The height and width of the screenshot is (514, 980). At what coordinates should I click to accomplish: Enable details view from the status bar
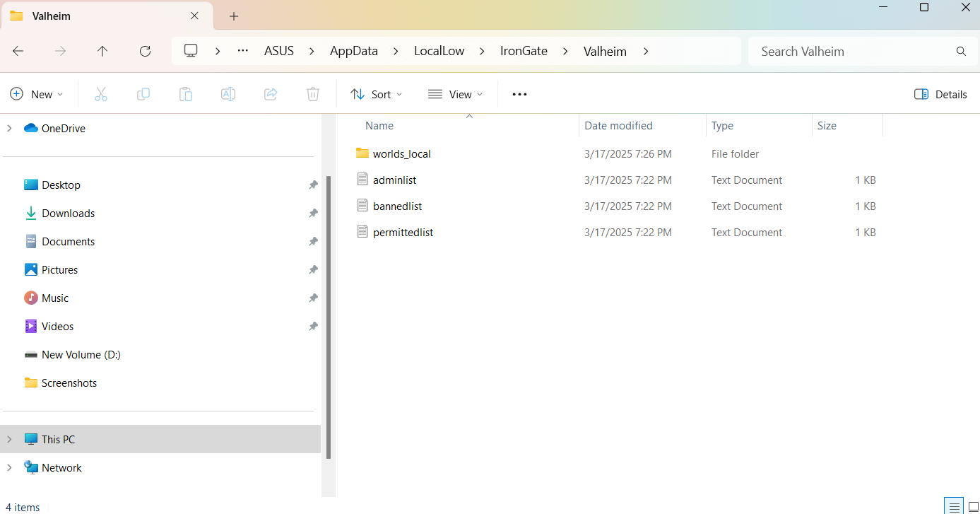tap(954, 506)
